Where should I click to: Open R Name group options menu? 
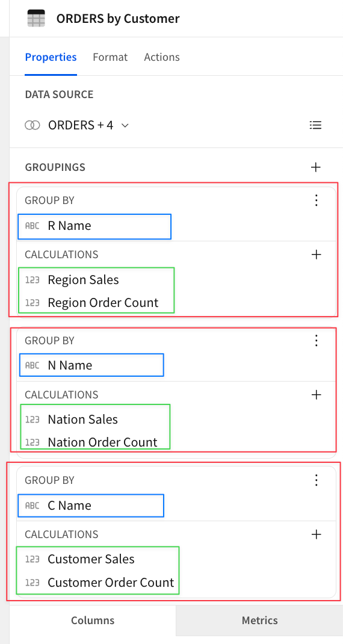click(x=316, y=200)
